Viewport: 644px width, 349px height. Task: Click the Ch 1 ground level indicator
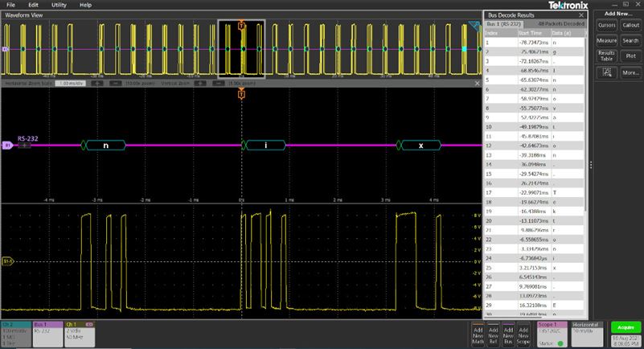pyautogui.click(x=8, y=261)
